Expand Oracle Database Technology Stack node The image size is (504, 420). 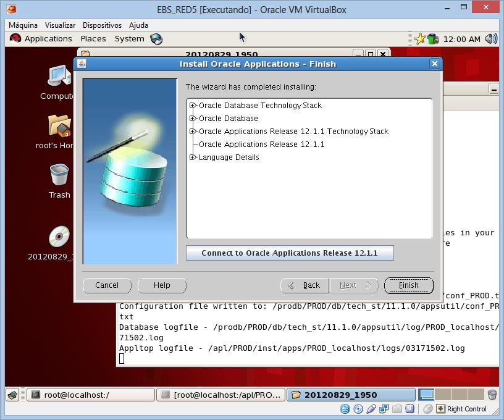tap(192, 106)
